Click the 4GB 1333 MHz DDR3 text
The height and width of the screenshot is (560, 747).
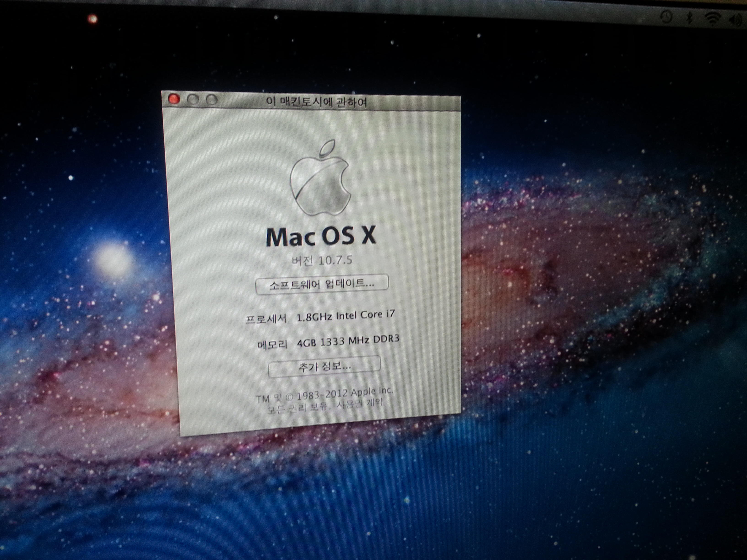(348, 341)
